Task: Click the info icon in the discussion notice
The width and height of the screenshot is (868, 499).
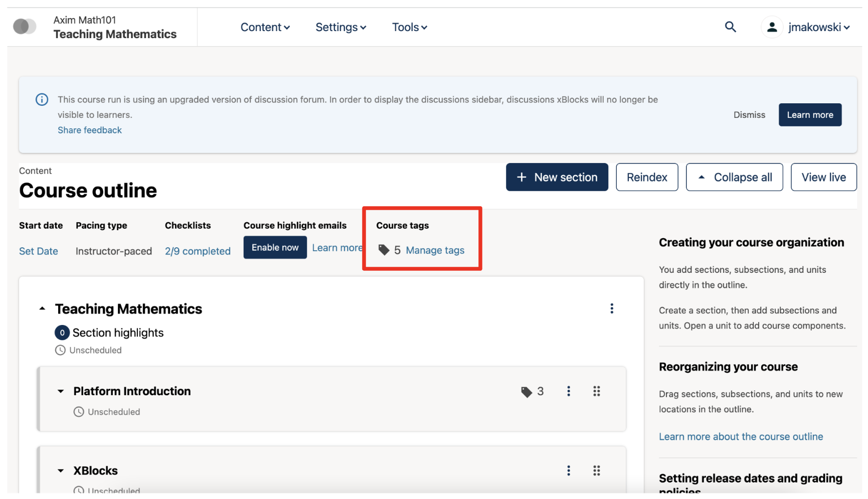Action: pos(42,99)
